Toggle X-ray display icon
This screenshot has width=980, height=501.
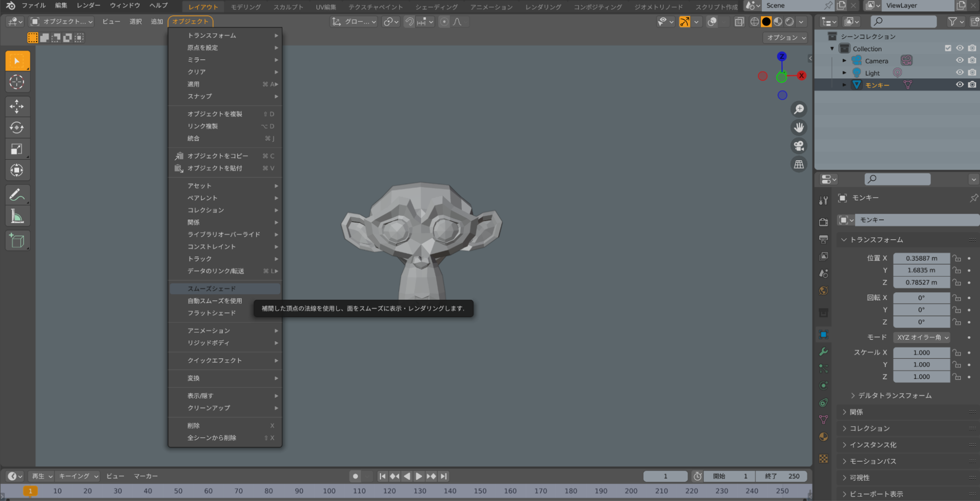click(739, 22)
